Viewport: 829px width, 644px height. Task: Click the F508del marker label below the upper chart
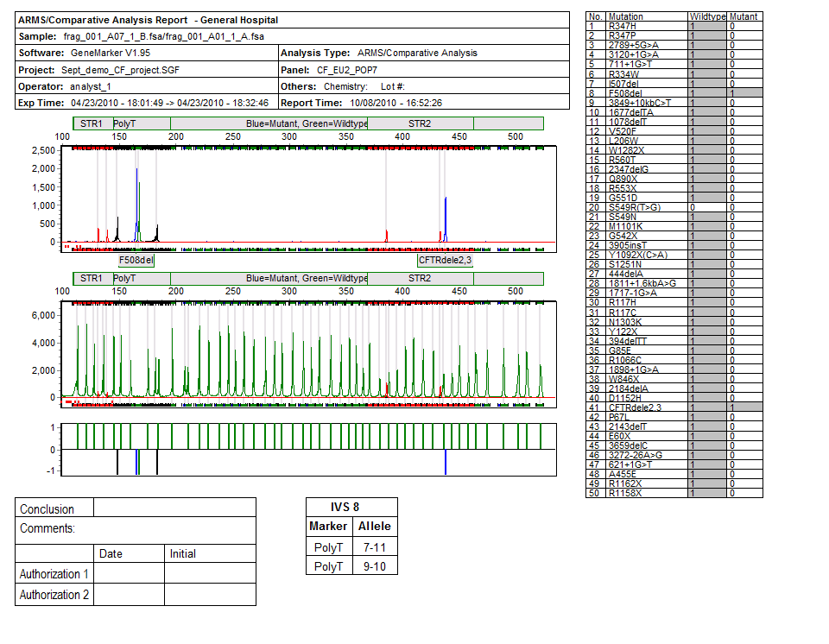[x=136, y=259]
